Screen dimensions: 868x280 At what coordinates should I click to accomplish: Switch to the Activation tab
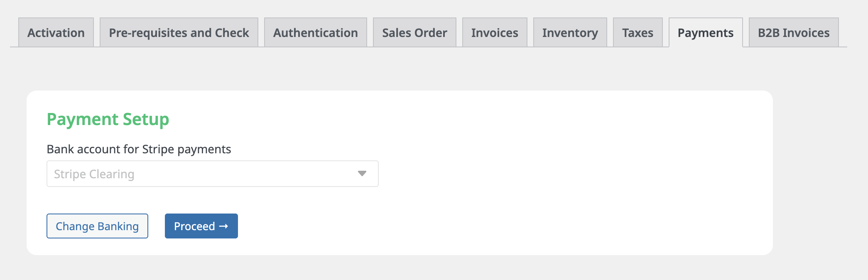click(56, 32)
